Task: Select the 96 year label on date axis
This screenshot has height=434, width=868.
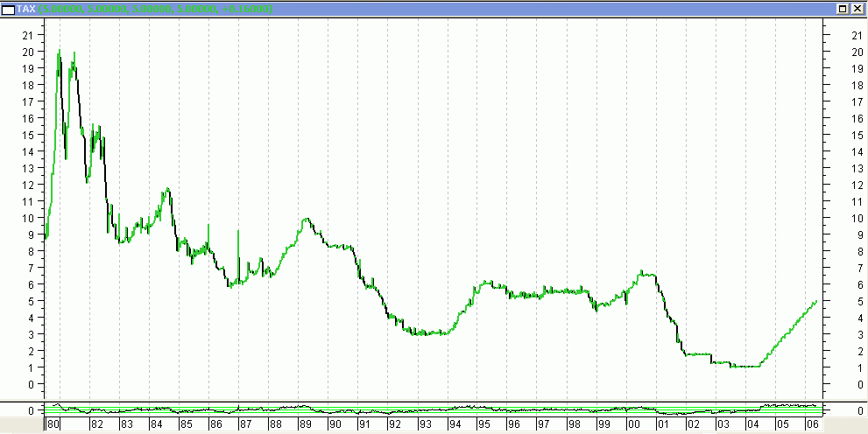Action: tap(514, 424)
